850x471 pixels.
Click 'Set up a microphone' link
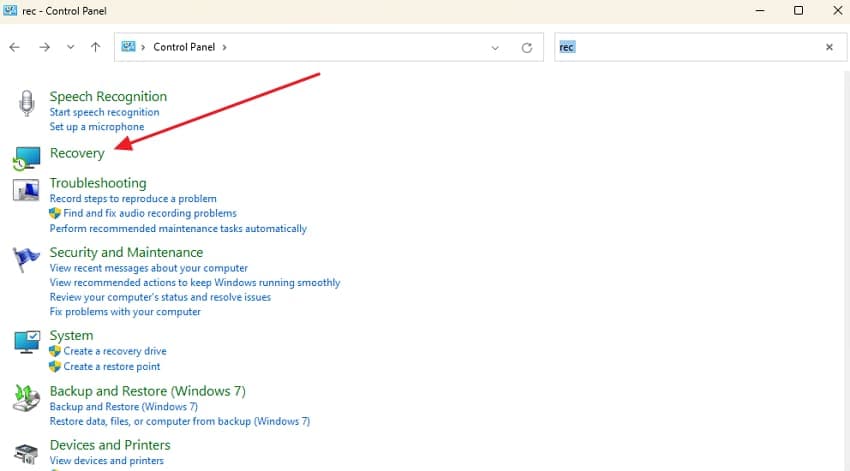(x=97, y=127)
